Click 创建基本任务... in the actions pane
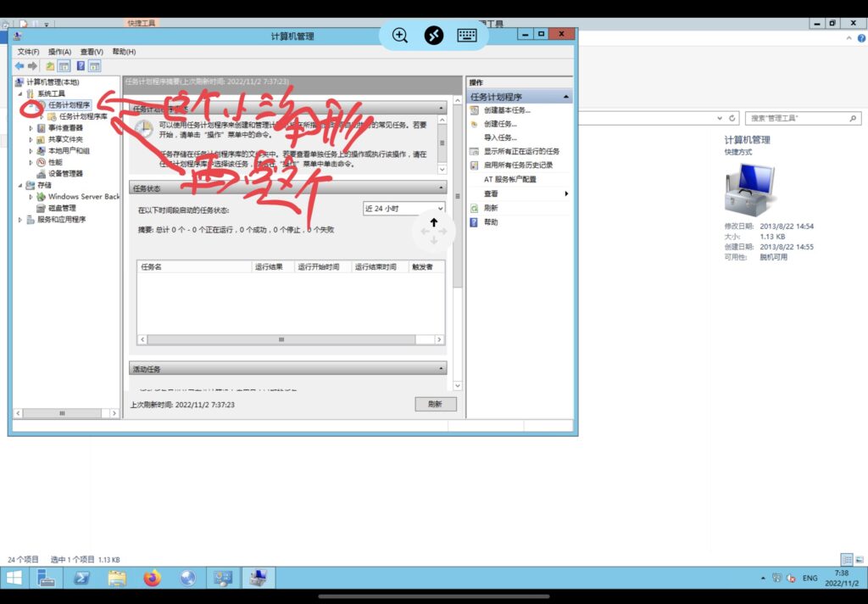Screen dimensions: 868x604 coord(507,110)
